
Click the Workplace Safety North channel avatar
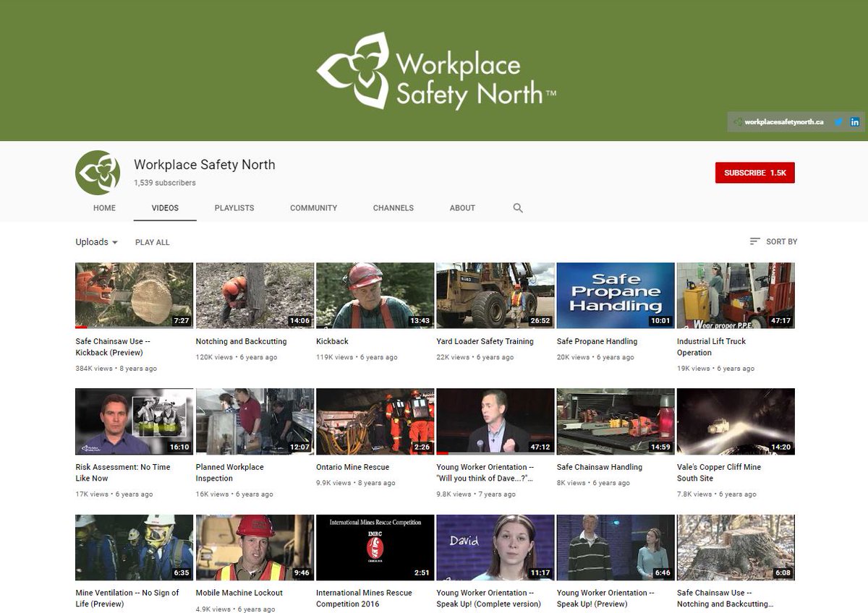point(98,173)
